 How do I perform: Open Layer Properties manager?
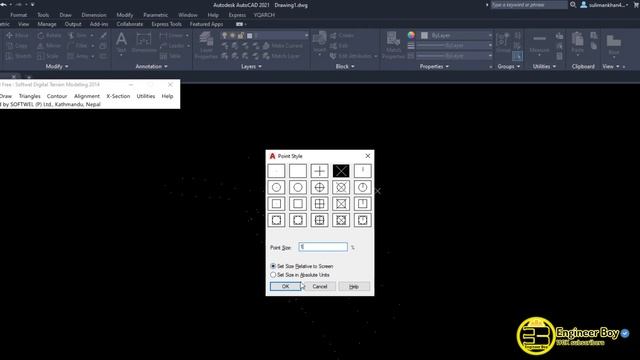tap(206, 45)
